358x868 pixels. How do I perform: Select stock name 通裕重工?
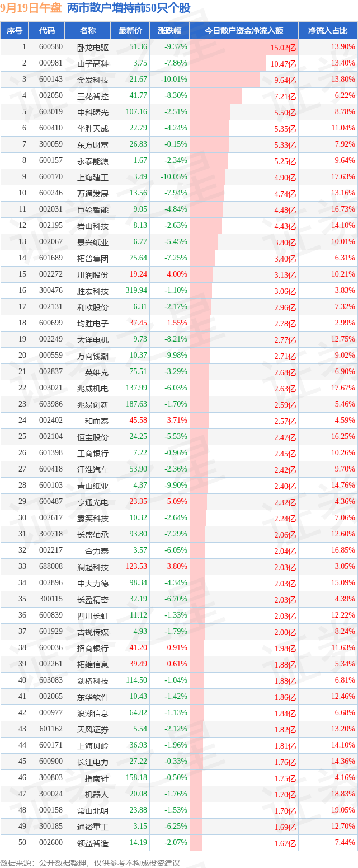93,827
